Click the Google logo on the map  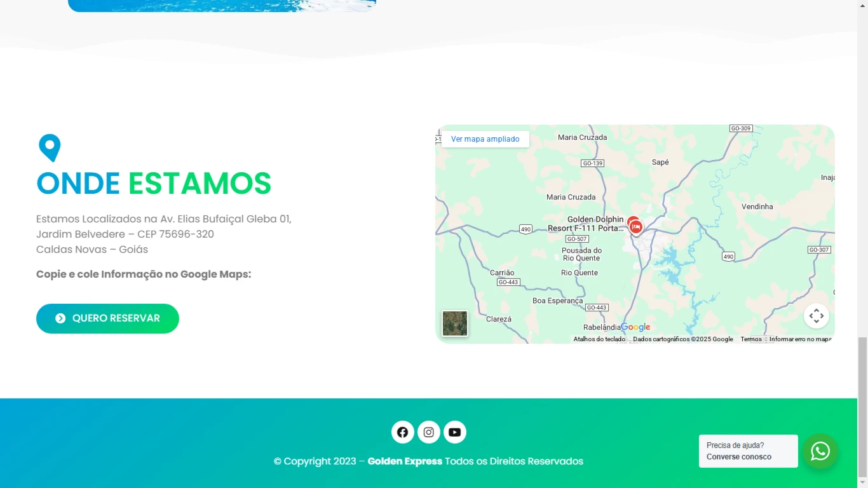635,327
